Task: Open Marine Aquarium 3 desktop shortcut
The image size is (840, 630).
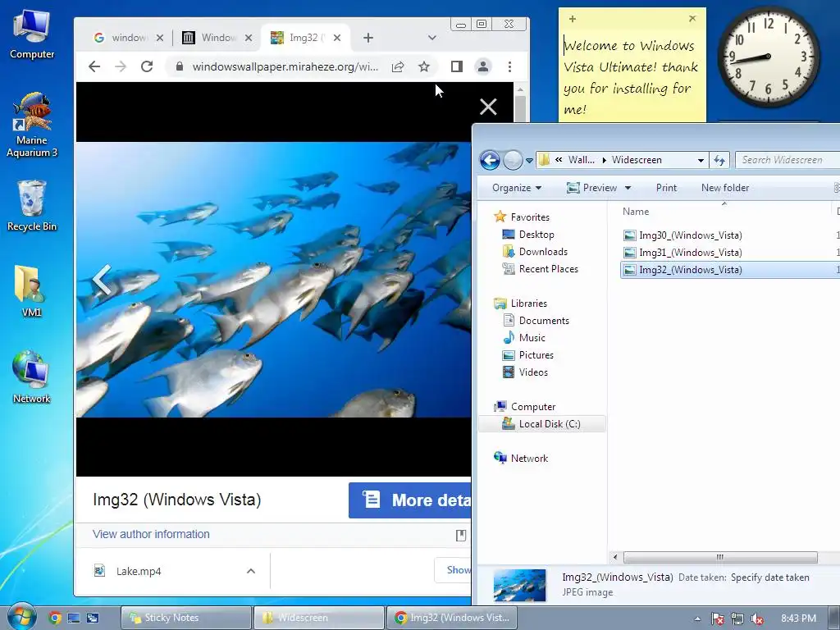Action: [32, 125]
